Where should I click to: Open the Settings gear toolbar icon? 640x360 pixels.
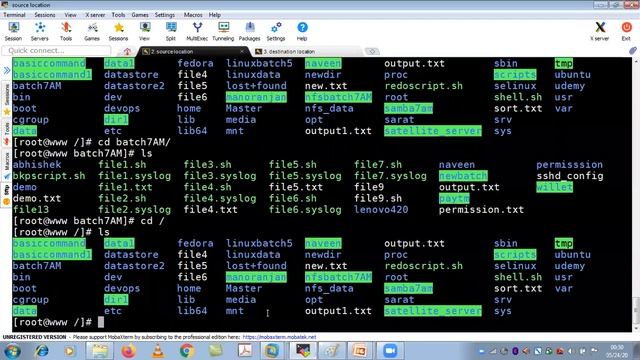click(x=276, y=31)
